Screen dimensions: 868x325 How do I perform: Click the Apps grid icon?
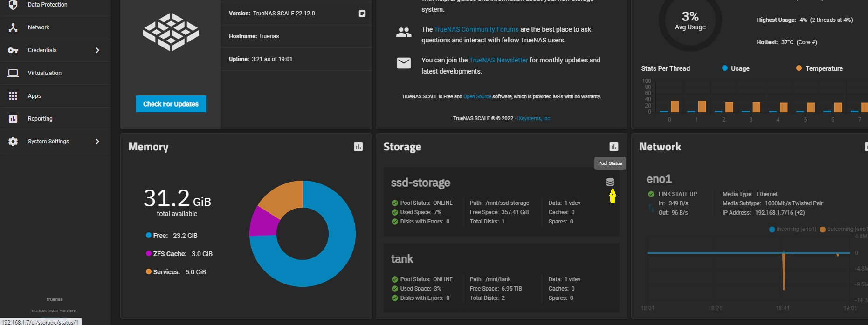pyautogui.click(x=13, y=96)
